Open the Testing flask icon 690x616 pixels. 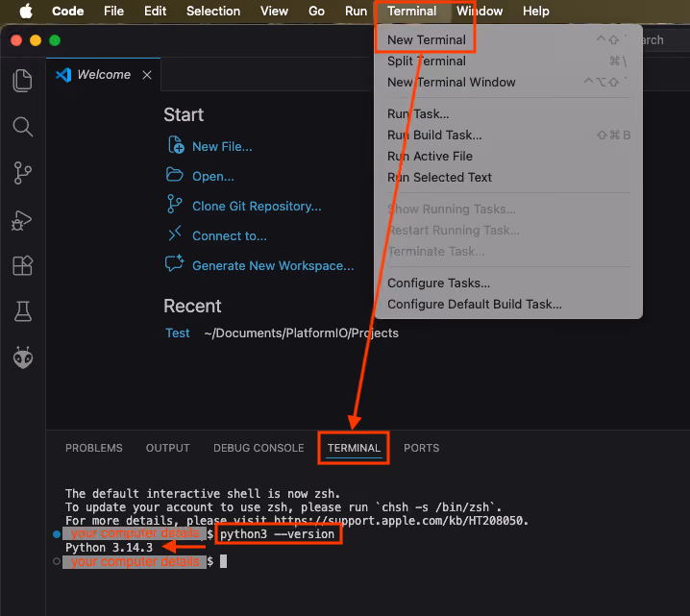[x=23, y=311]
